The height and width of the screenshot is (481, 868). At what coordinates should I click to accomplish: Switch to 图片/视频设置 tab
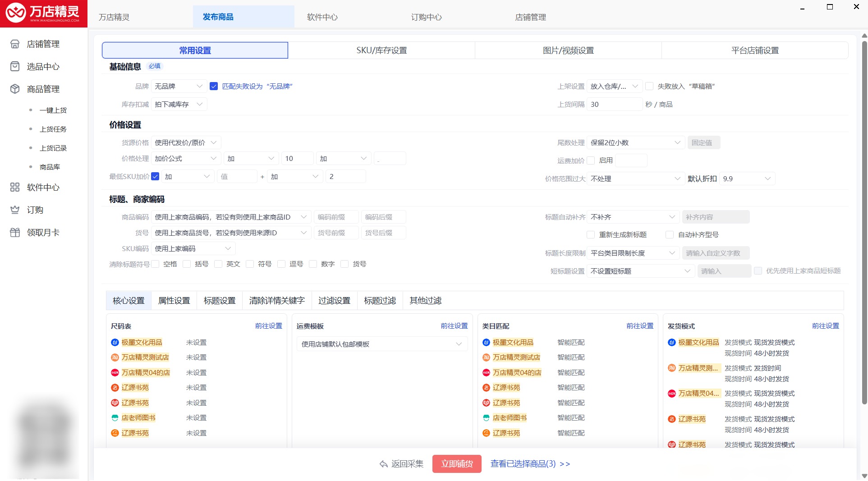coord(568,50)
